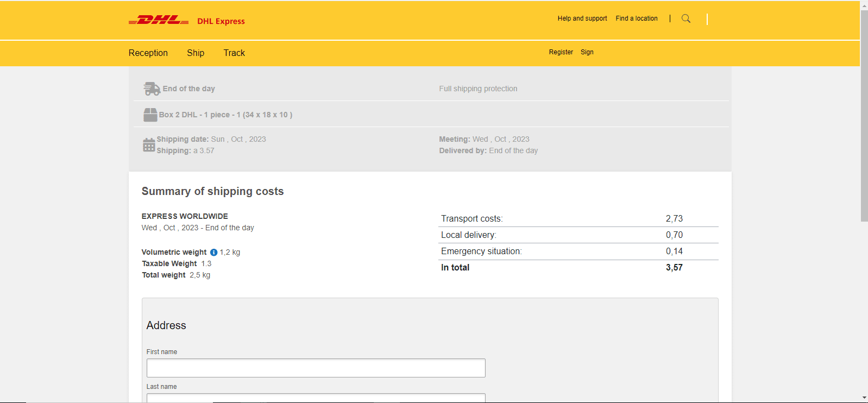Focus the First name input field
The image size is (868, 403).
(316, 368)
